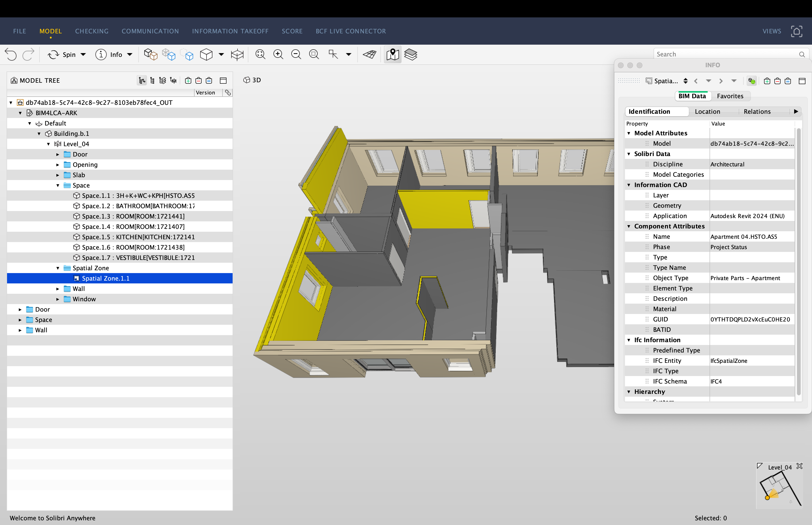Open the section plane cube icon

click(x=237, y=55)
